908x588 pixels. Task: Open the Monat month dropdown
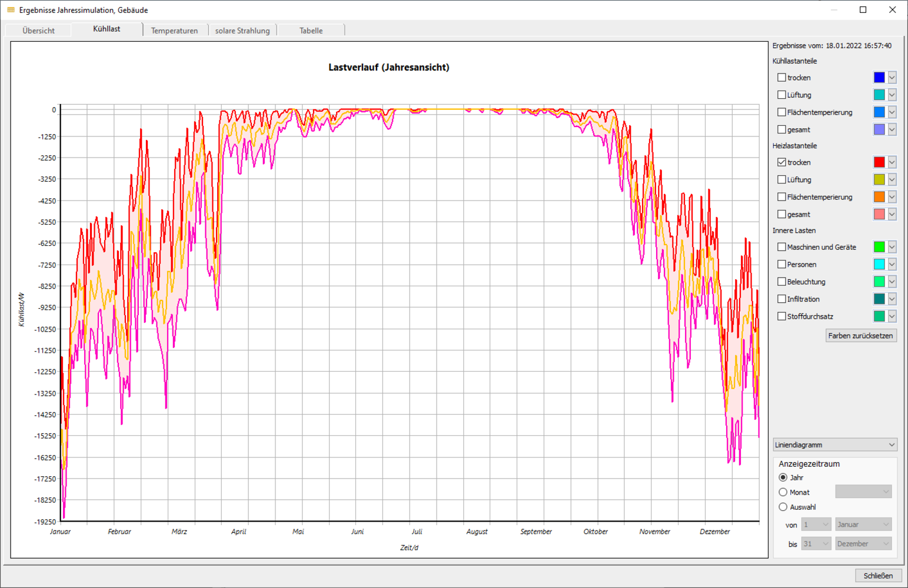point(863,492)
